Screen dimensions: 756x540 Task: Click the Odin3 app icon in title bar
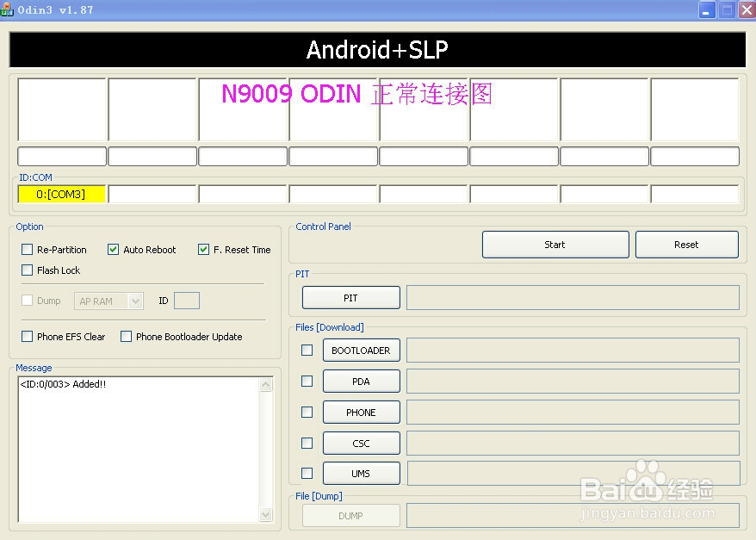[x=7, y=9]
